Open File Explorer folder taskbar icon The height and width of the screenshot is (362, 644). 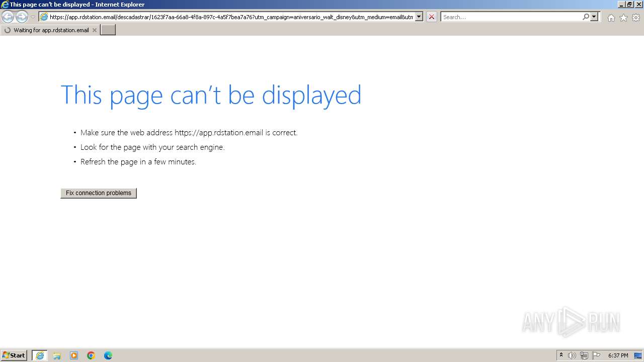point(57,355)
